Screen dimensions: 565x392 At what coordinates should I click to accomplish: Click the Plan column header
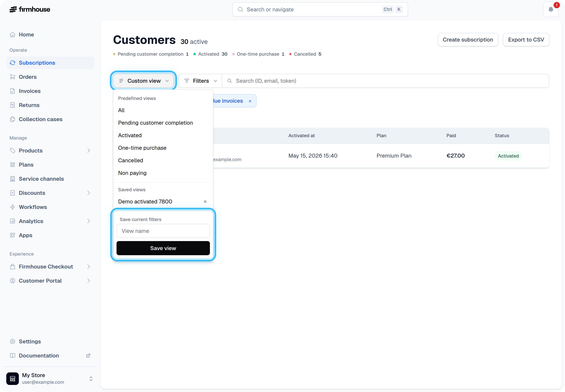pyautogui.click(x=381, y=136)
